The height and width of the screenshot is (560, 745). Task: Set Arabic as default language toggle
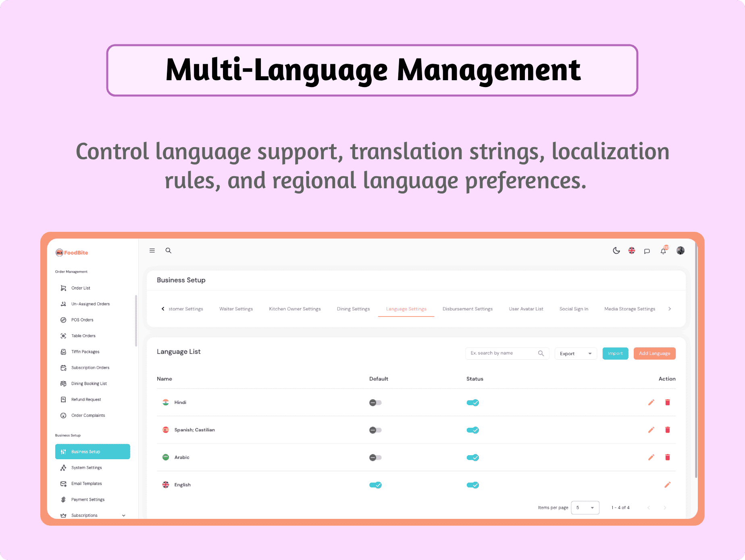[x=375, y=458]
